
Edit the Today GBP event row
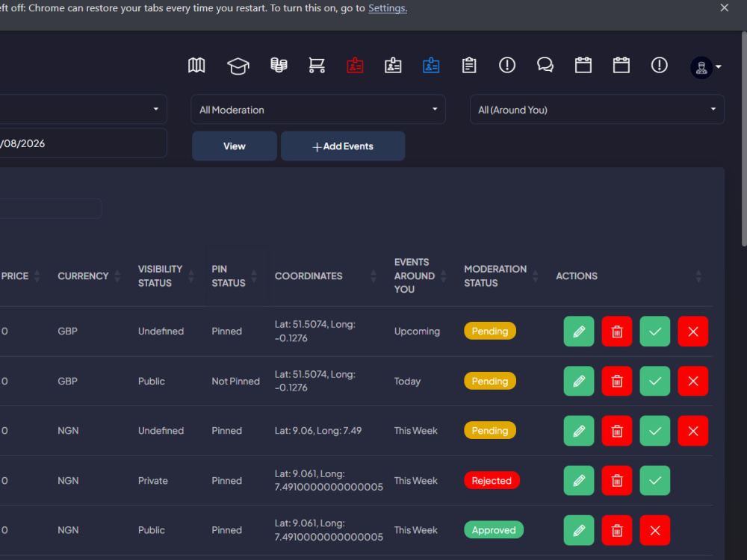pyautogui.click(x=579, y=381)
